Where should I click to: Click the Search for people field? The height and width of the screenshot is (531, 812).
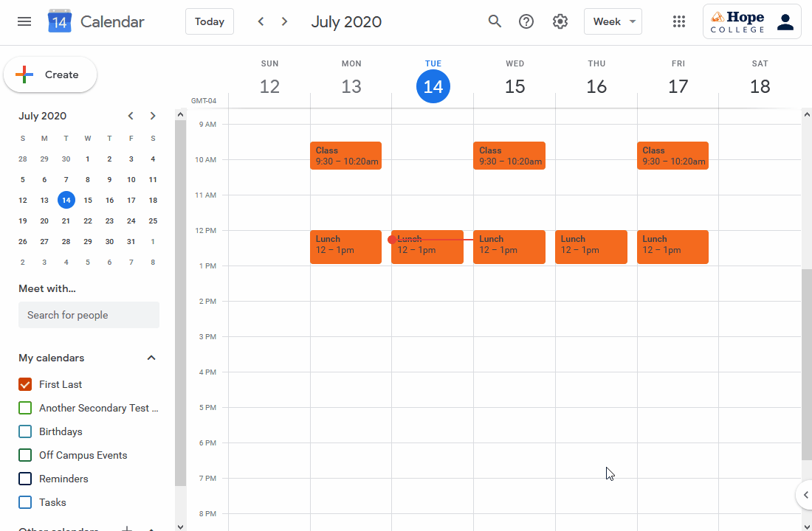(x=89, y=315)
